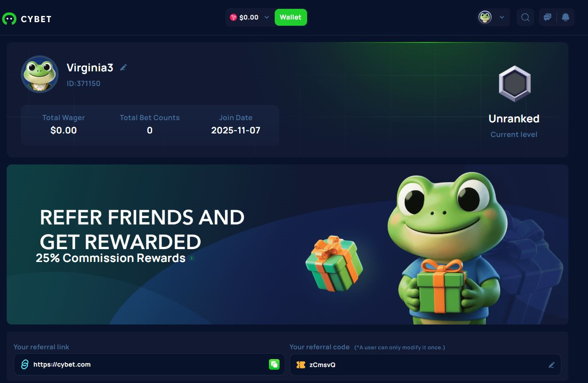Screen dimensions: 588x383
Task: Expand the $0.00 balance dropdown
Action: (x=267, y=17)
